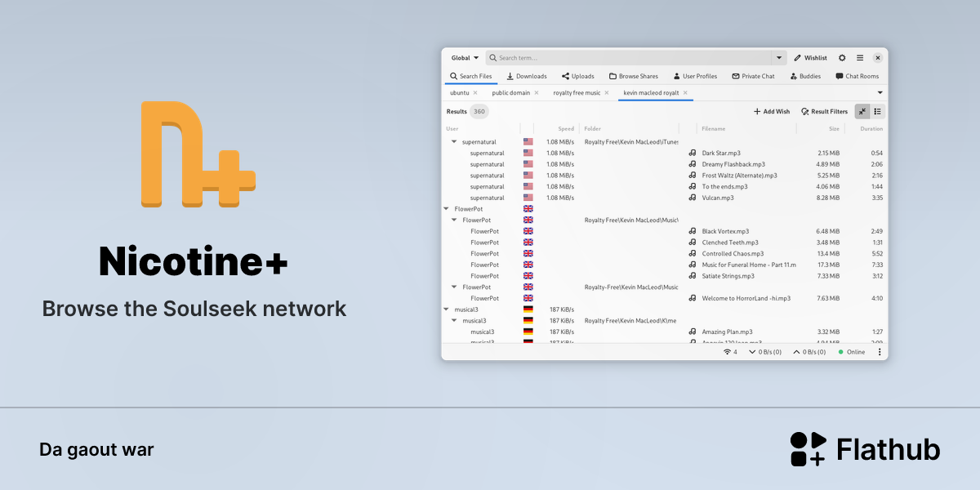Image resolution: width=980 pixels, height=490 pixels.
Task: Click the music note icon beside Vulcan.mp3
Action: click(693, 198)
